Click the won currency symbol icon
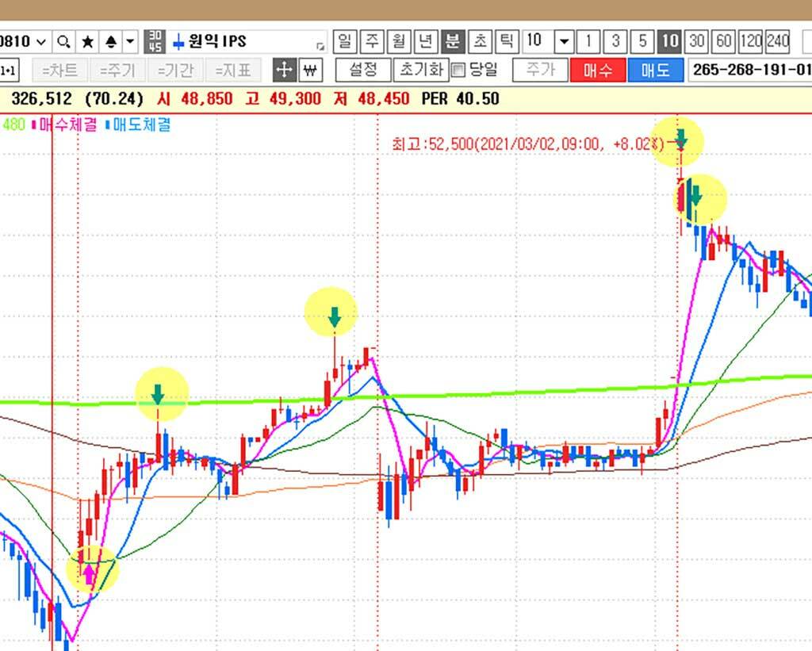 tap(309, 70)
